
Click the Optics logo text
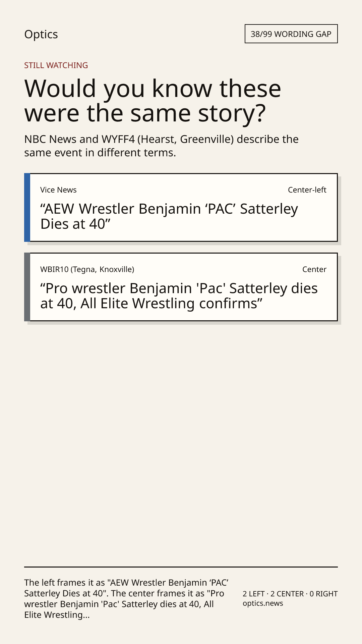tap(41, 34)
